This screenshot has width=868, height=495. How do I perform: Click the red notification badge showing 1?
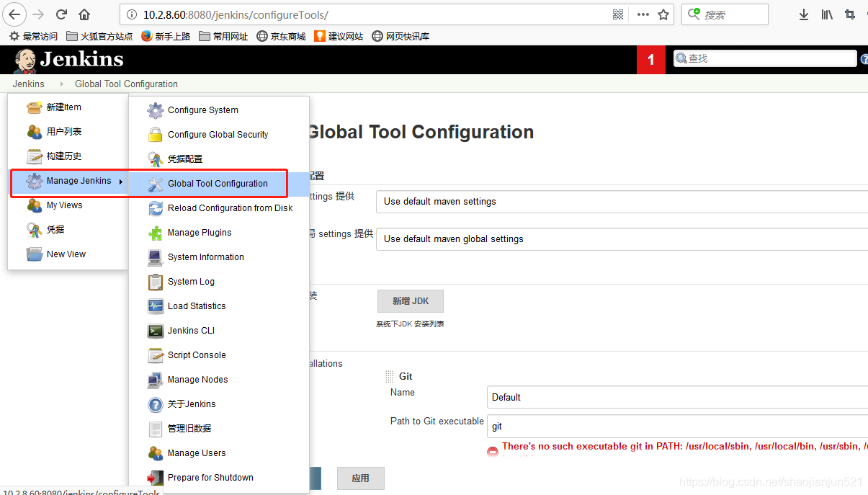pos(651,60)
